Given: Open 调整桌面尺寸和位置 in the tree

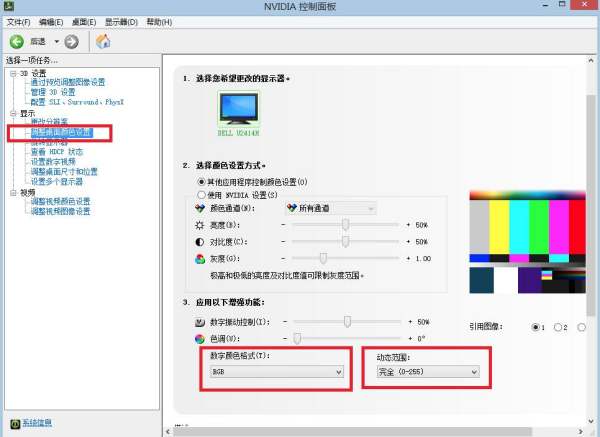Looking at the screenshot, I should (x=64, y=172).
